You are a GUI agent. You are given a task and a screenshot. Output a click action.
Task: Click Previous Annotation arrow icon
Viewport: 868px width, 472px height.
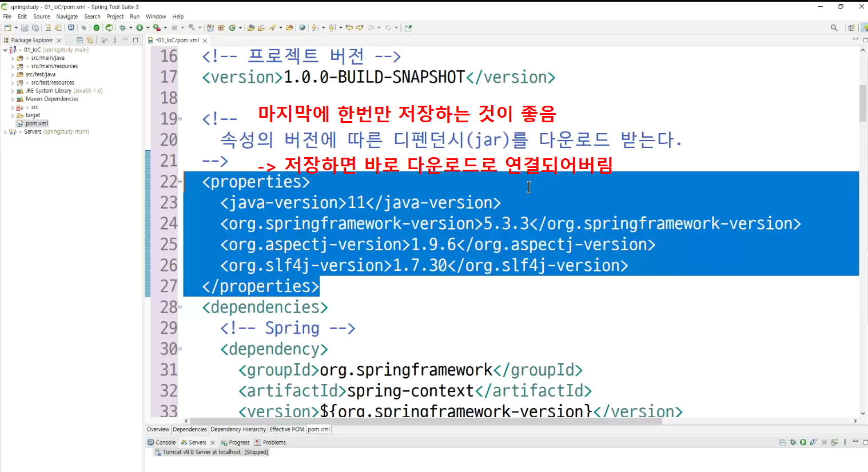tap(332, 27)
